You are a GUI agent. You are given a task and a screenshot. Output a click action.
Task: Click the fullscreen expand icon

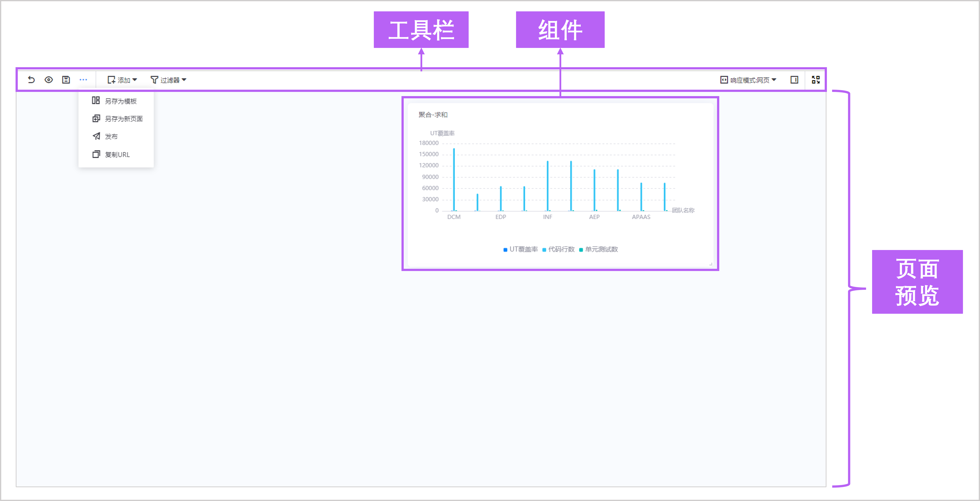pyautogui.click(x=816, y=80)
